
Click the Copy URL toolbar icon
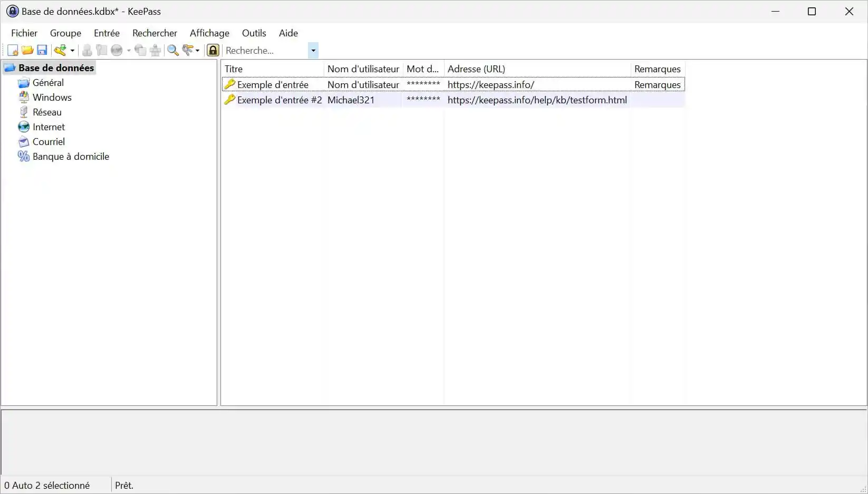(x=140, y=50)
